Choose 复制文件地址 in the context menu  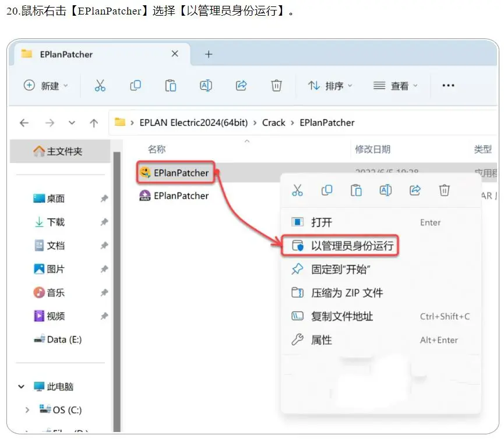click(x=381, y=316)
